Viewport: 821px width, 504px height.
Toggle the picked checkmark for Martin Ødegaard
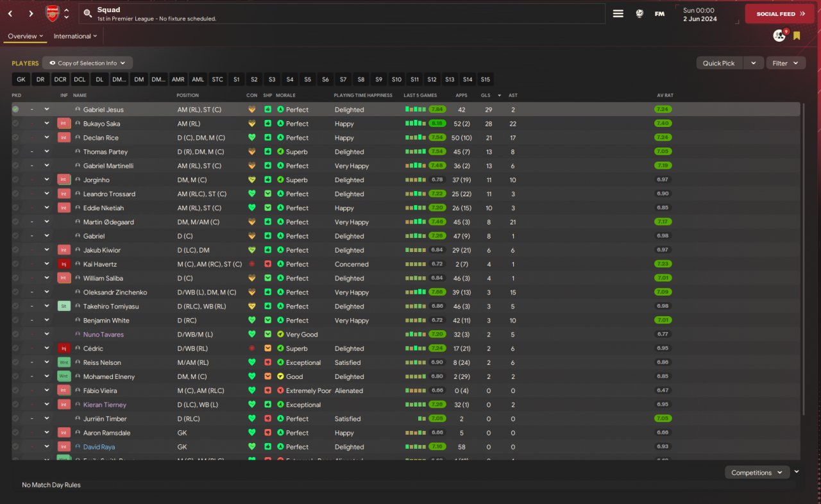coord(15,222)
